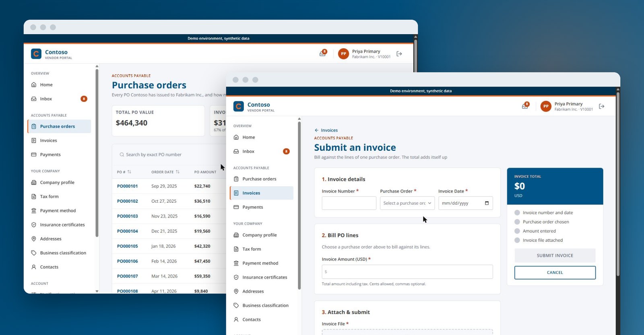This screenshot has height=335, width=644.
Task: Click the Submit Invoice button
Action: point(555,255)
